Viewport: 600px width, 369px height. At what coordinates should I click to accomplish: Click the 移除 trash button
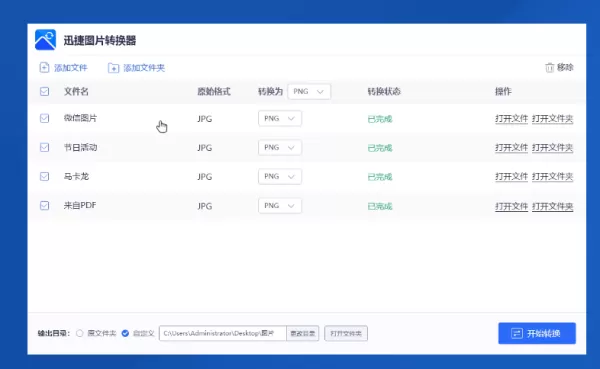tap(559, 67)
